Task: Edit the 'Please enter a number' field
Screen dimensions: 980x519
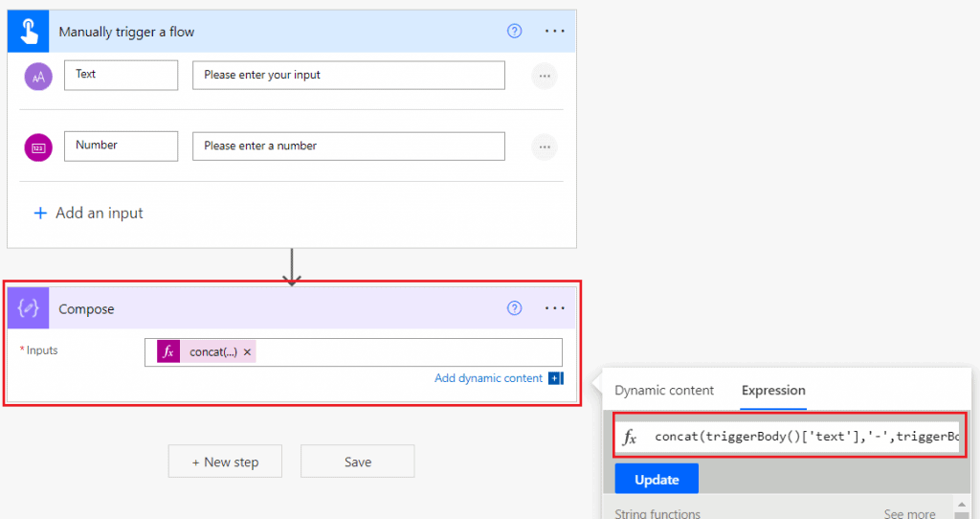Action: coord(348,147)
